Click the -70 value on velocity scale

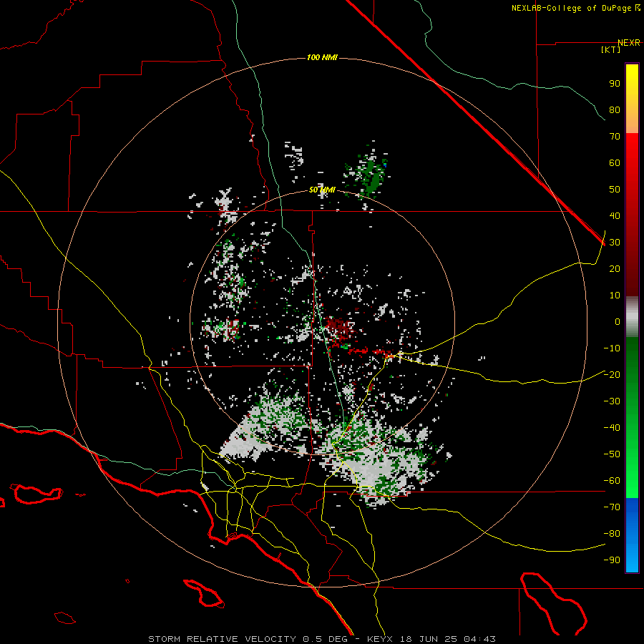(612, 507)
